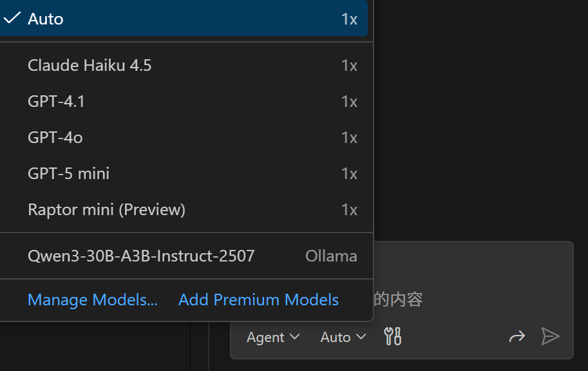This screenshot has width=588, height=371.
Task: Pick GPT-5 mini from the list
Action: tap(68, 173)
